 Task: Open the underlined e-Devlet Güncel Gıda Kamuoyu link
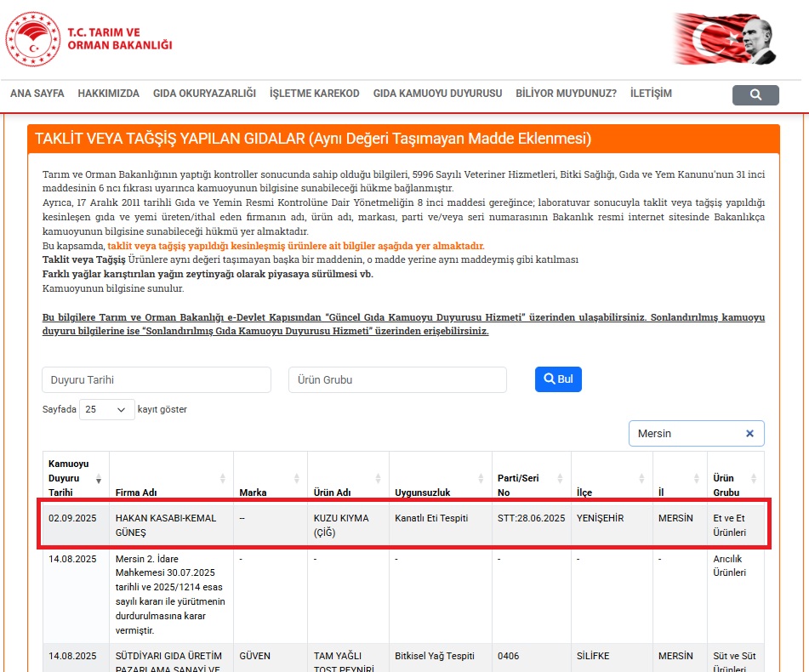[x=403, y=324]
